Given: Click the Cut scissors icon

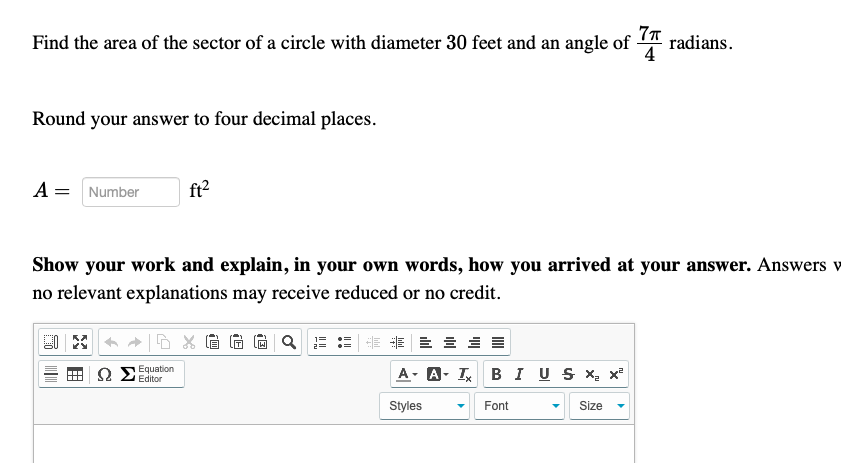Looking at the screenshot, I should coord(189,342).
